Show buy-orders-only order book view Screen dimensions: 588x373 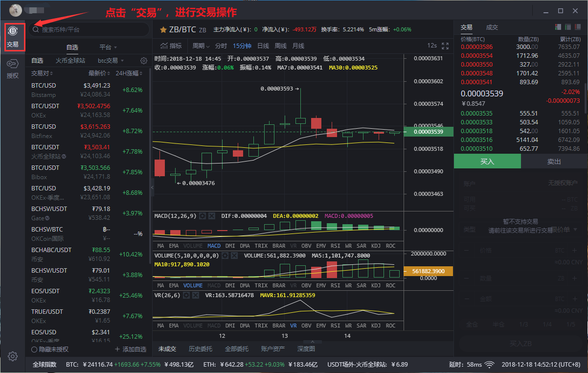[568, 27]
